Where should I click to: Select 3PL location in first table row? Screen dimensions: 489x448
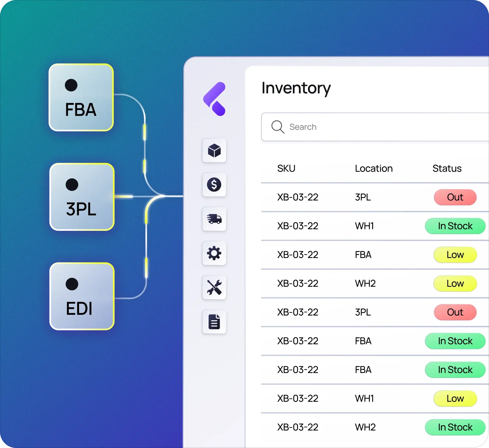click(x=363, y=197)
